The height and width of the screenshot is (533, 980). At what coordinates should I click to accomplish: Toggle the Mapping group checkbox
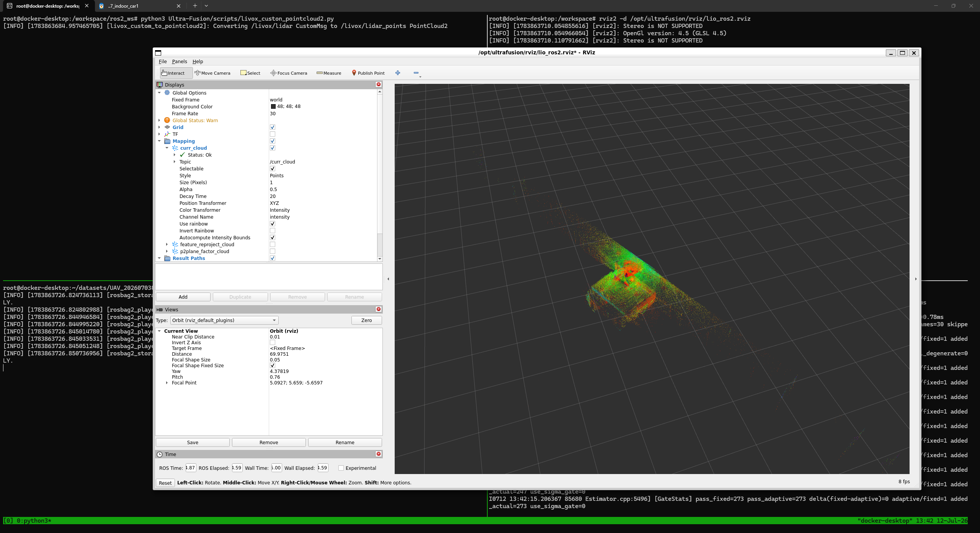pos(273,141)
